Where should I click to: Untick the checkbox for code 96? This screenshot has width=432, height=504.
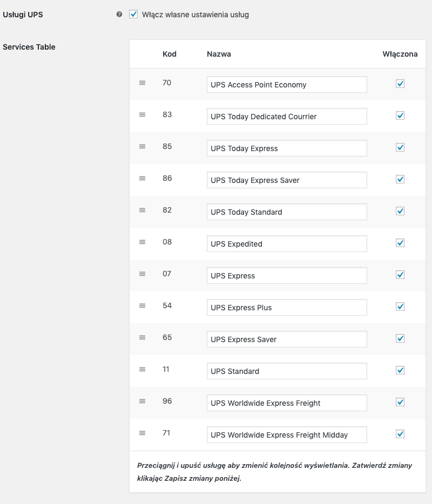coord(400,402)
